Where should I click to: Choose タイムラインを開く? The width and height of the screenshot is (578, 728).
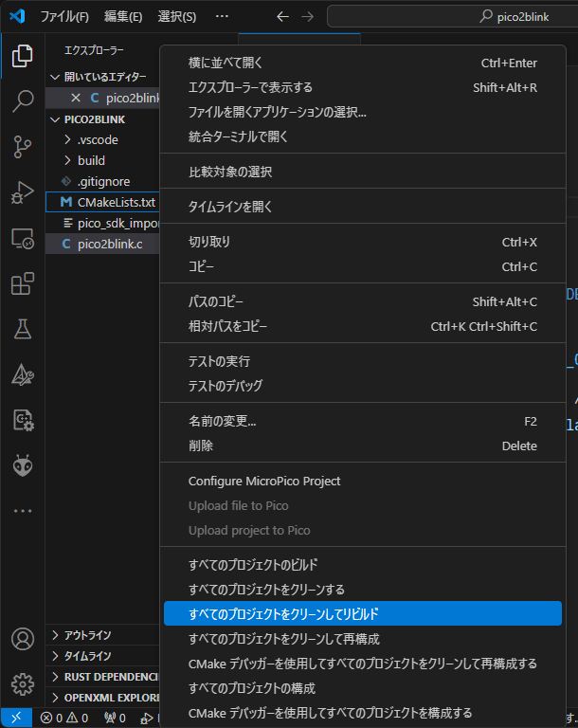(x=363, y=207)
